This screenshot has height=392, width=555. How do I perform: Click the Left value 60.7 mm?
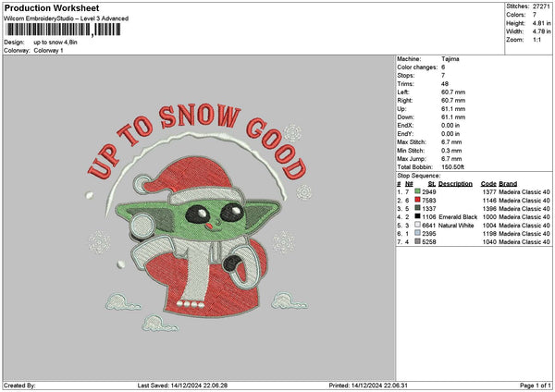point(453,92)
